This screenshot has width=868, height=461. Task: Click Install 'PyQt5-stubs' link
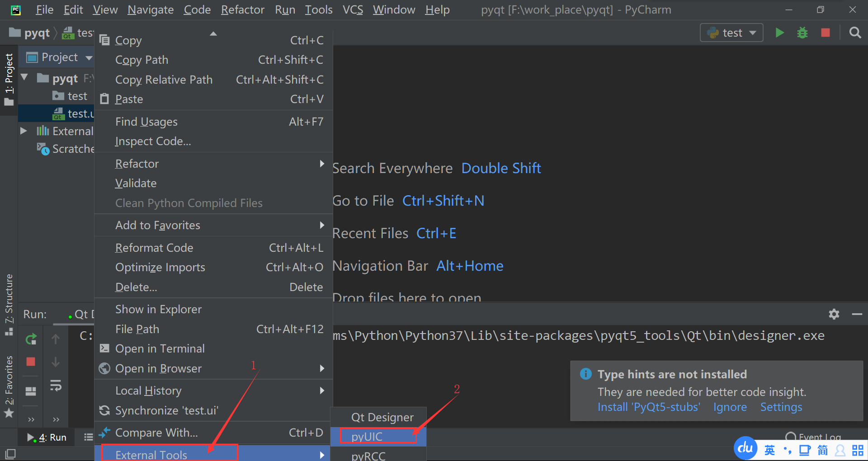click(x=648, y=407)
